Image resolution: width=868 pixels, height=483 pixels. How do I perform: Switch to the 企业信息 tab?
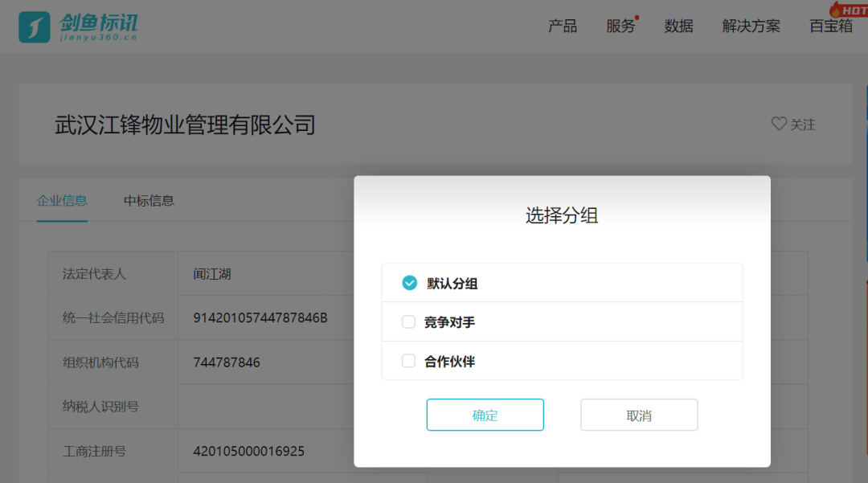click(x=62, y=201)
